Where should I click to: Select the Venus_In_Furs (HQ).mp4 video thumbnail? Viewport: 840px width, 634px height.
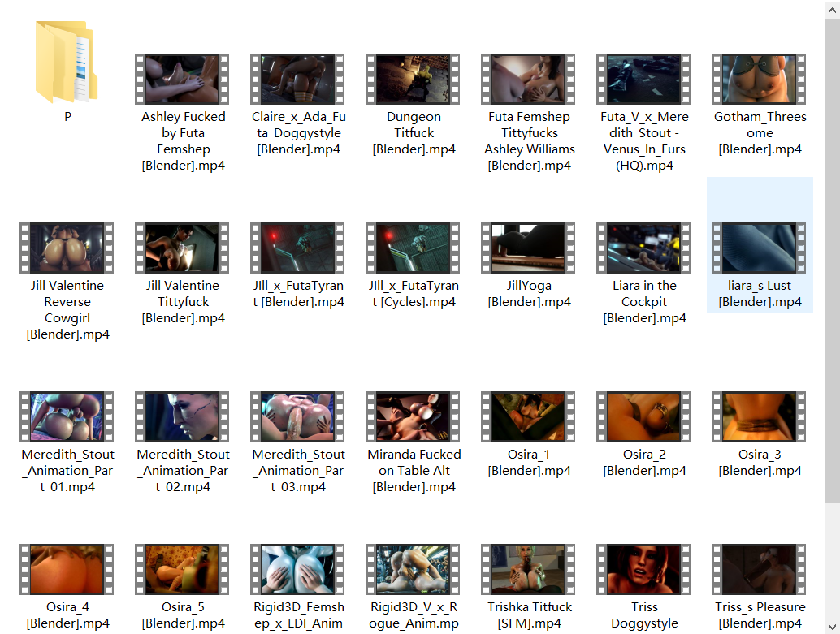643,79
